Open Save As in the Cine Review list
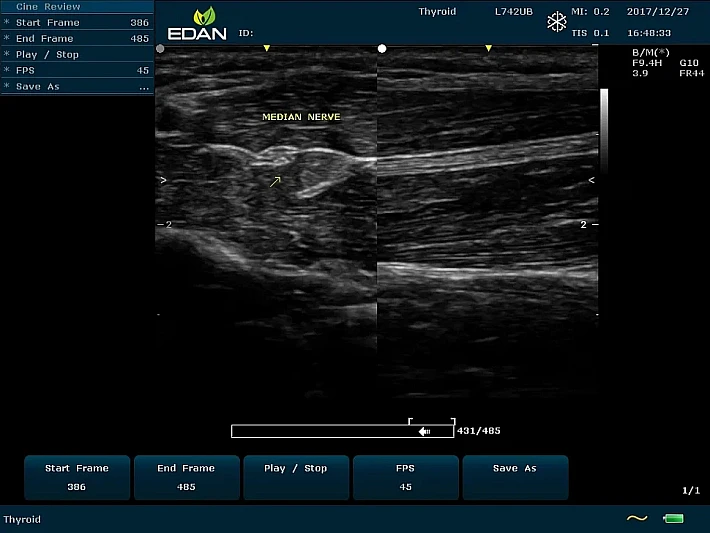 77,87
